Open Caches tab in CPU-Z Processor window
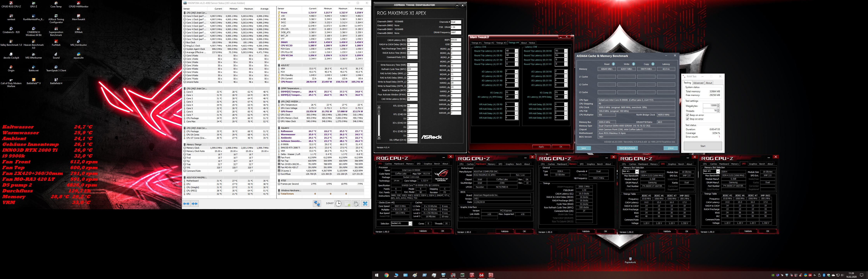Image resolution: width=868 pixels, height=279 pixels. point(388,164)
